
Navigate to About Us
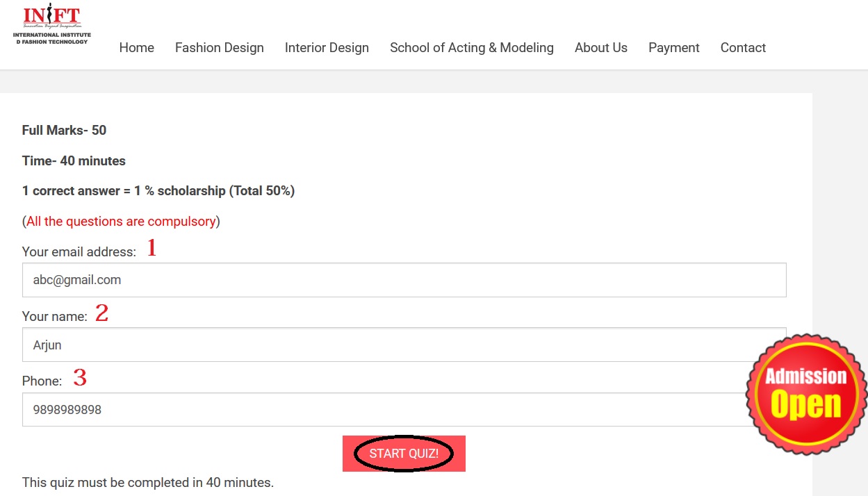[600, 48]
